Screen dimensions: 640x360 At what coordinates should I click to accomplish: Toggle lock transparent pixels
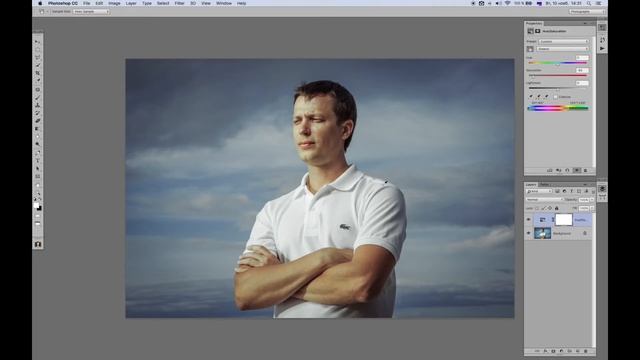[537, 208]
